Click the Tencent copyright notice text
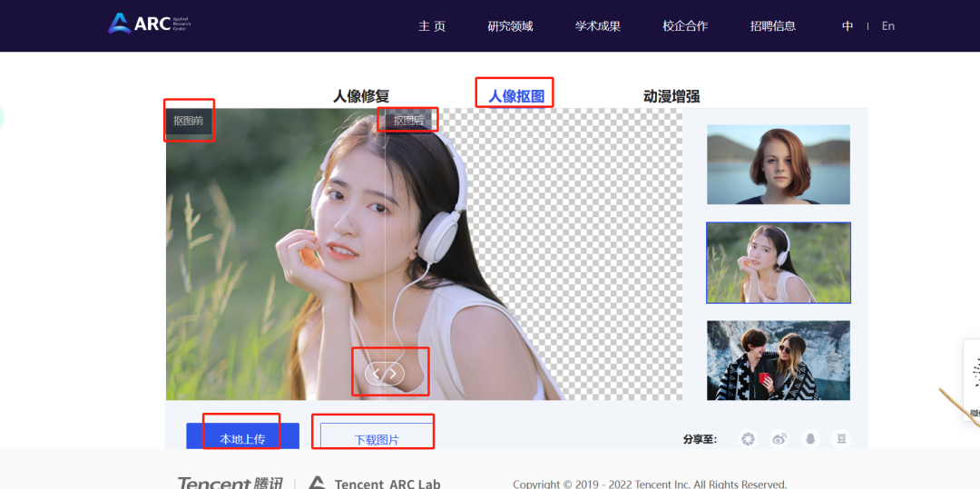 click(650, 484)
